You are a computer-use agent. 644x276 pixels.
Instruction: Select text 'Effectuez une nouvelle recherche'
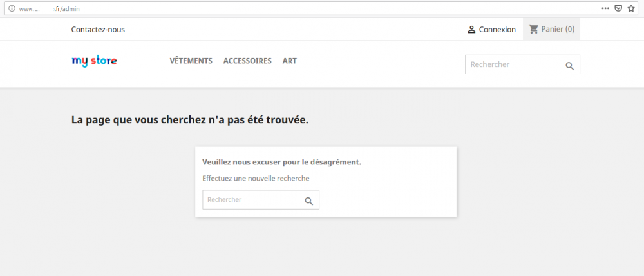pyautogui.click(x=256, y=179)
